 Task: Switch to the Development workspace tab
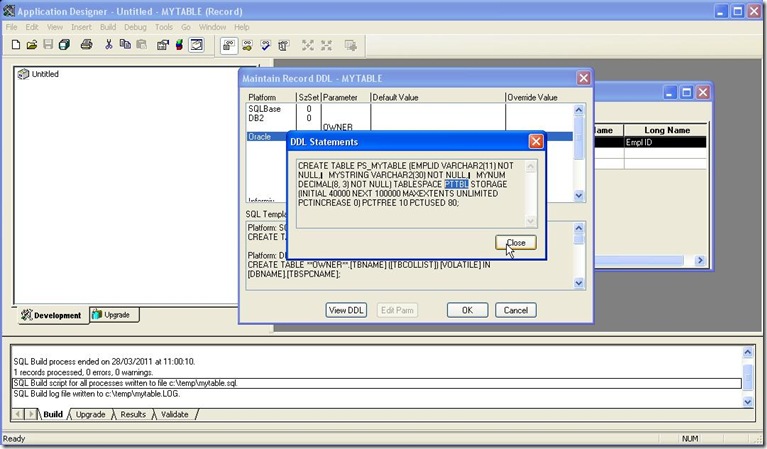[51, 315]
